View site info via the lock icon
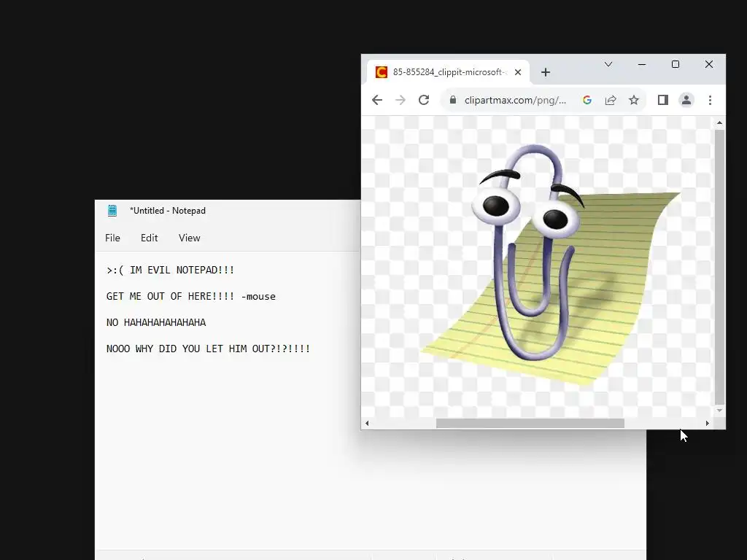This screenshot has width=747, height=560. tap(453, 100)
